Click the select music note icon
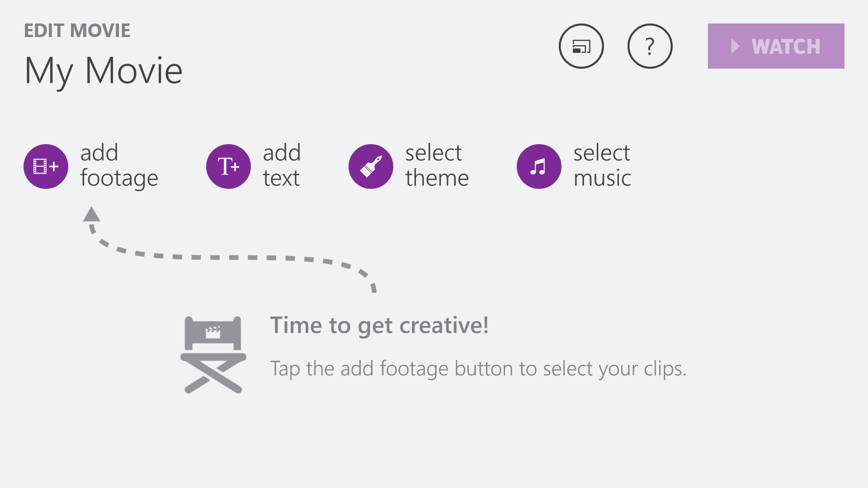This screenshot has height=488, width=868. 539,166
